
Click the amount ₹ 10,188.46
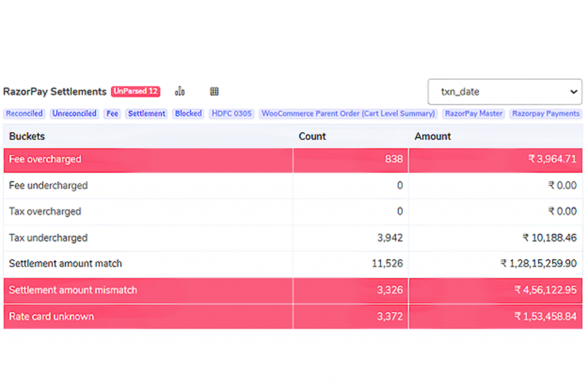[550, 238]
